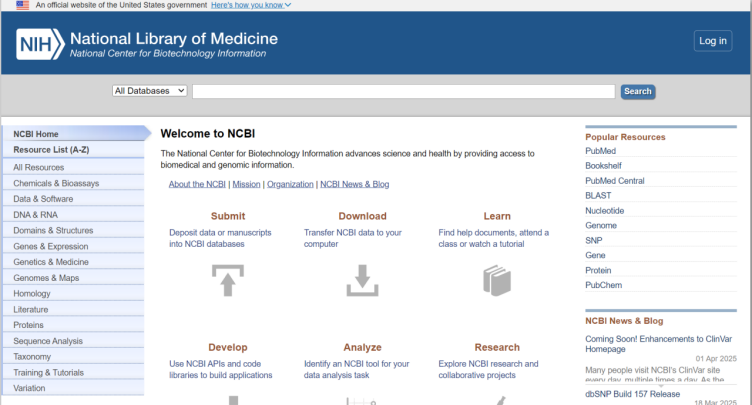This screenshot has height=405, width=752.
Task: Open DNA & RNA category
Action: tap(73, 214)
